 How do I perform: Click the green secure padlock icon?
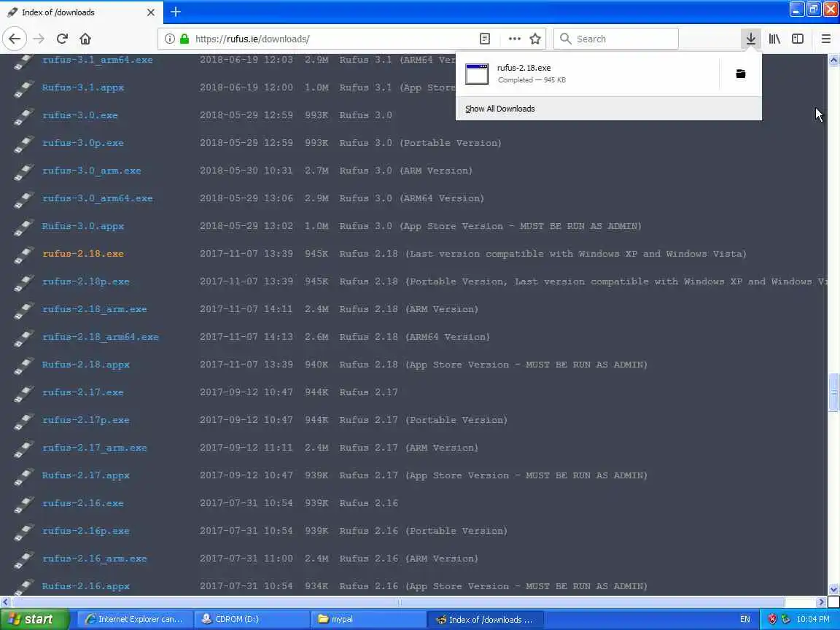click(184, 39)
